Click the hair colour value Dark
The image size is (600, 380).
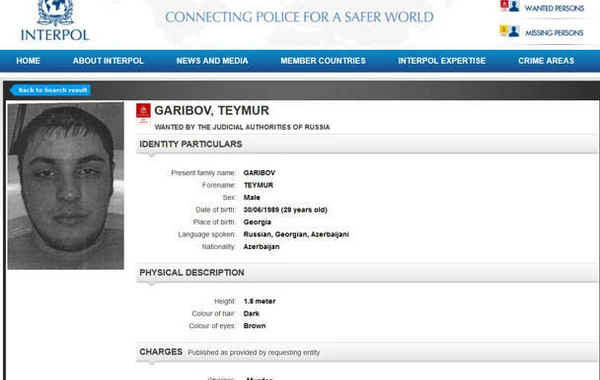tap(251, 313)
